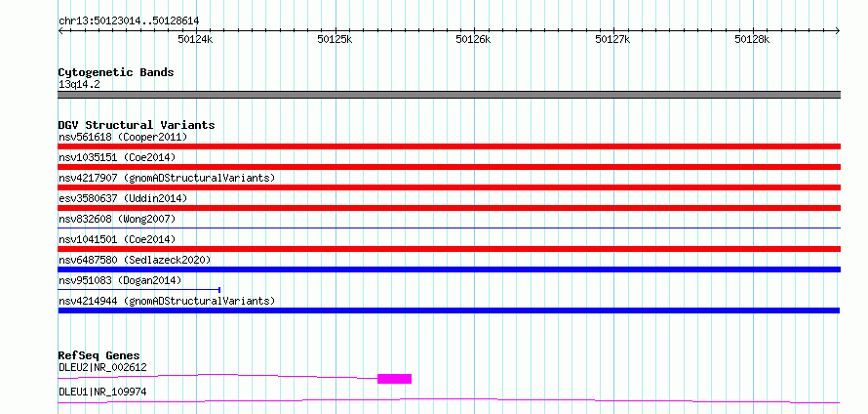Click the gray 13q14.2 cytogenetic band
The width and height of the screenshot is (868, 414).
[449, 95]
